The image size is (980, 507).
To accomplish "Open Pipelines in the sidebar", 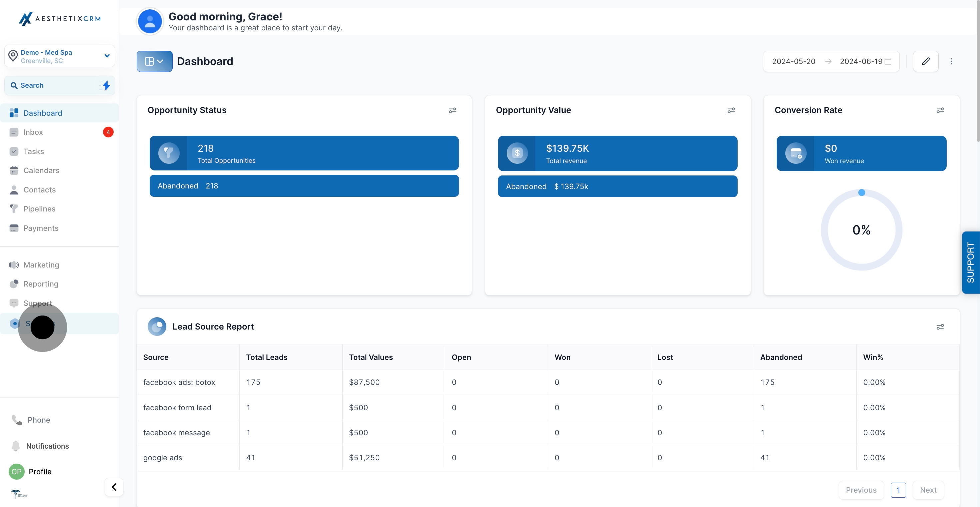I will pyautogui.click(x=39, y=208).
